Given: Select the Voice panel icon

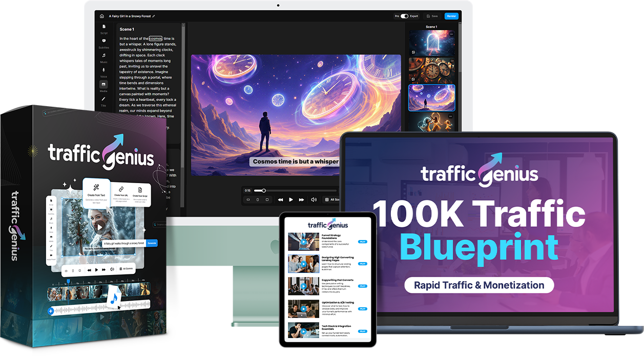Looking at the screenshot, I should (x=104, y=70).
